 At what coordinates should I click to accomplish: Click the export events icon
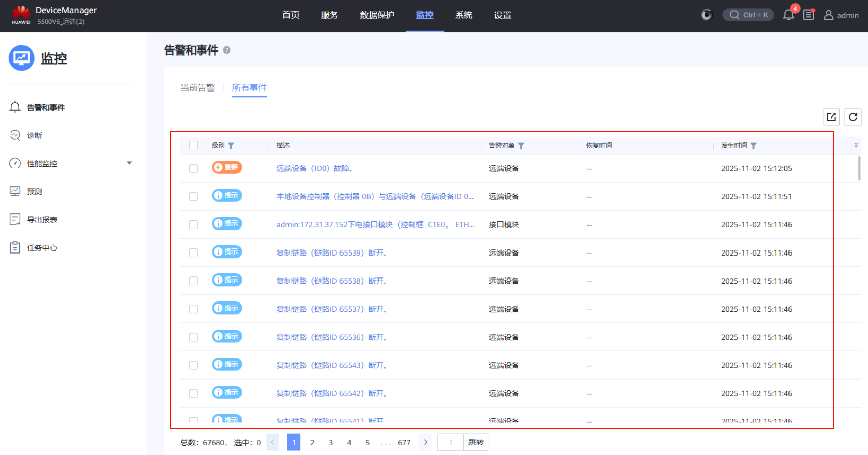point(831,117)
